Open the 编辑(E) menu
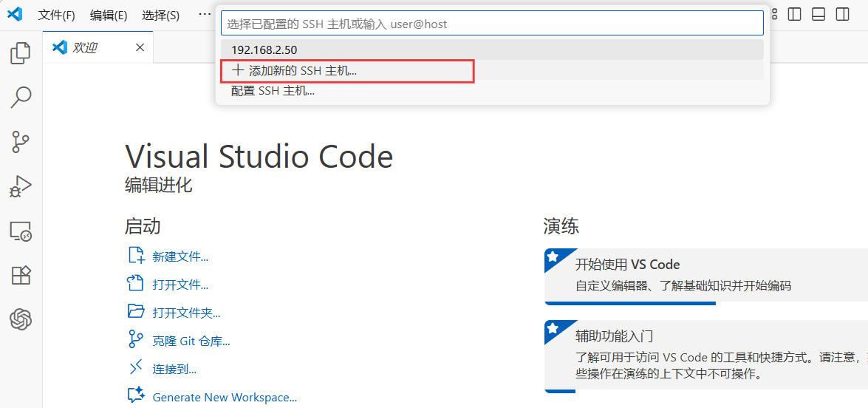The width and height of the screenshot is (868, 408). 109,15
